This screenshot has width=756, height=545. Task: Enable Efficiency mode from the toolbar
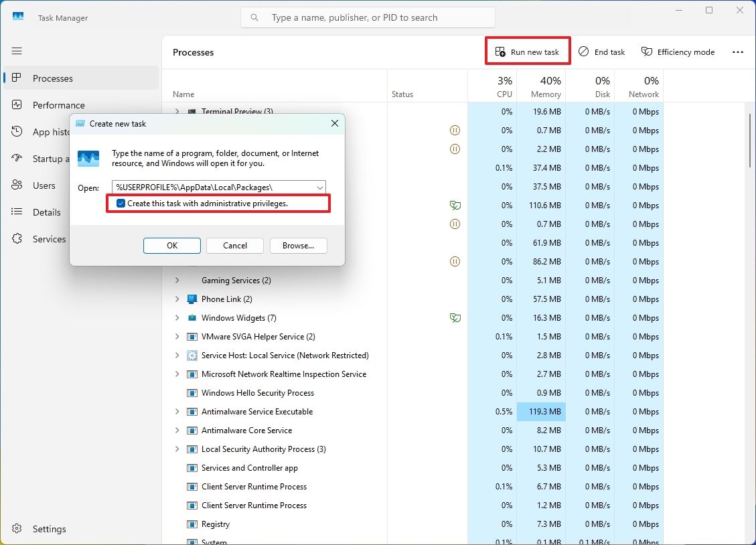[x=678, y=52]
